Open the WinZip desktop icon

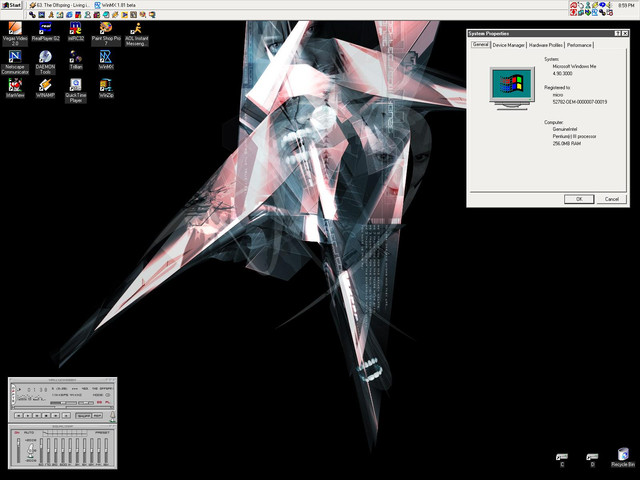coord(105,86)
